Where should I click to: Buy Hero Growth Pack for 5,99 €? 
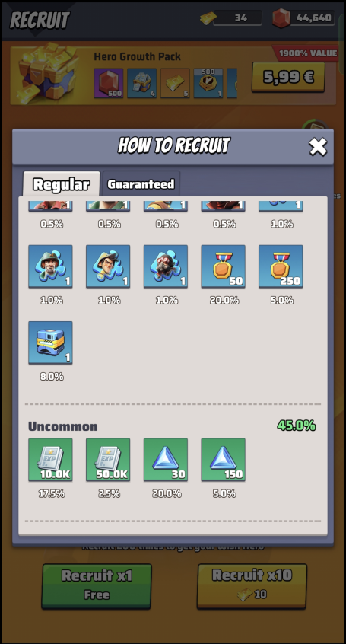pyautogui.click(x=288, y=77)
